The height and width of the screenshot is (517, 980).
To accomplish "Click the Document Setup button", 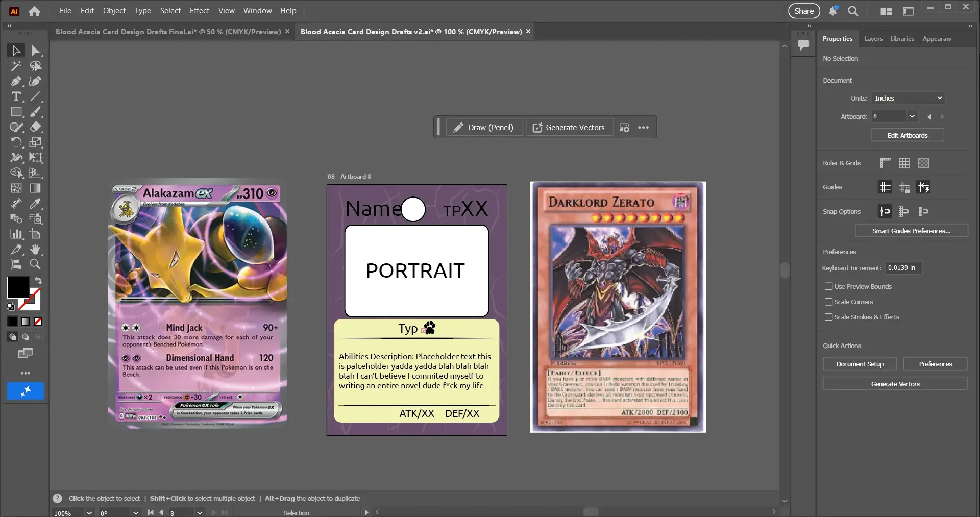I will [x=860, y=364].
